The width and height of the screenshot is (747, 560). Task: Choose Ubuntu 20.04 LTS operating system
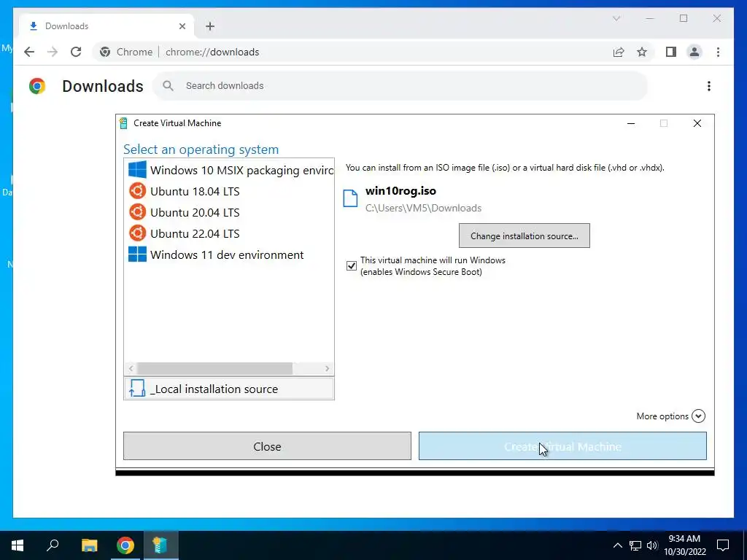point(229,212)
